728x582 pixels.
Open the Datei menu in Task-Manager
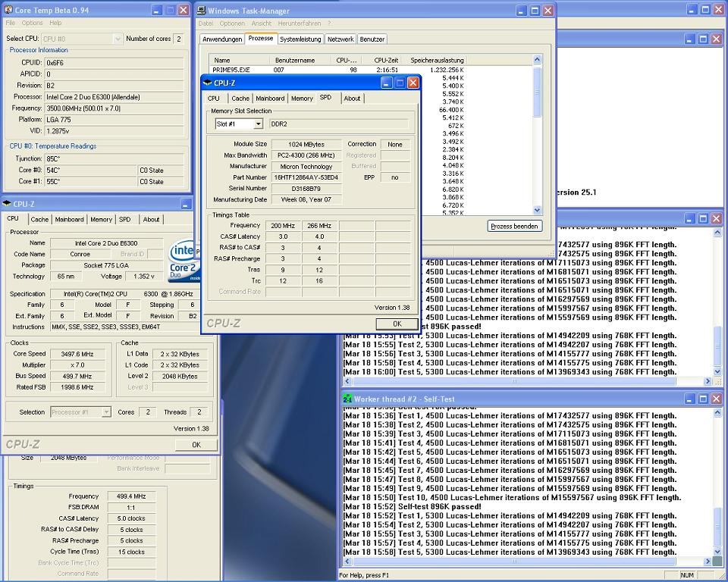[206, 23]
